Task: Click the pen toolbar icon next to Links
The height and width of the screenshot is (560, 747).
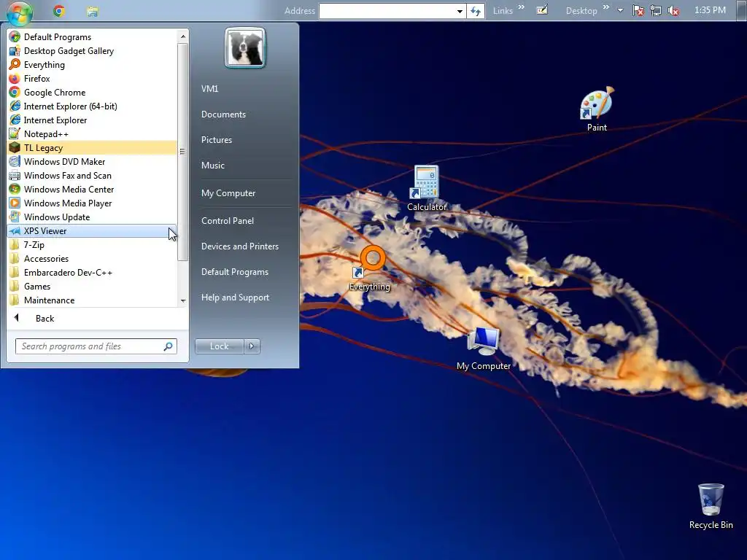Action: coord(542,10)
